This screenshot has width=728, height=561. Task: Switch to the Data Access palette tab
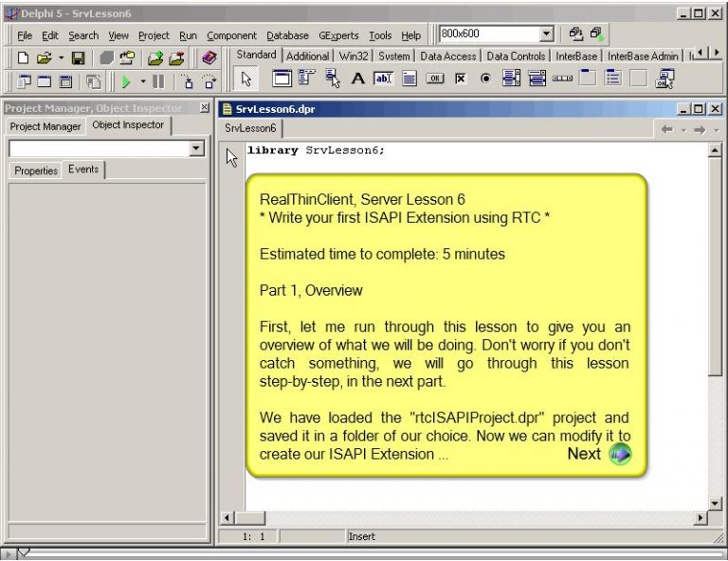pyautogui.click(x=448, y=56)
